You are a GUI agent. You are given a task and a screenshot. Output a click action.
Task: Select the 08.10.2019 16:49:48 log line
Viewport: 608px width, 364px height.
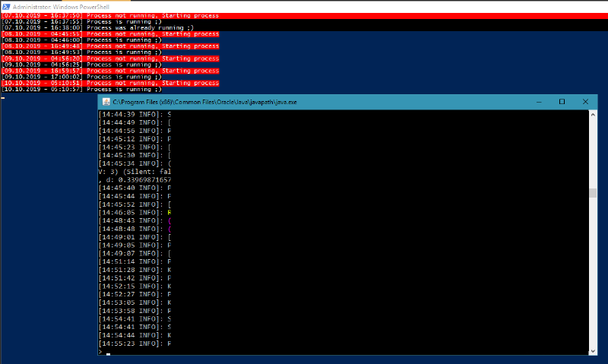coord(110,46)
